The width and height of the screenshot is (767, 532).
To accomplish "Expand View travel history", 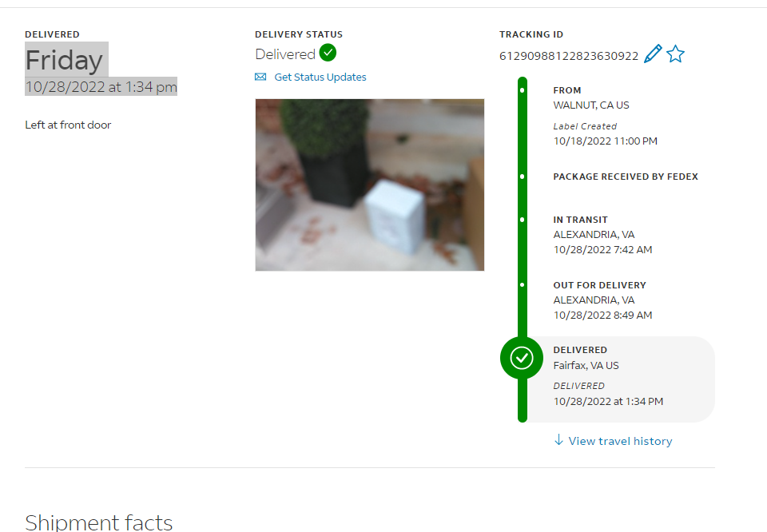I will pyautogui.click(x=620, y=441).
